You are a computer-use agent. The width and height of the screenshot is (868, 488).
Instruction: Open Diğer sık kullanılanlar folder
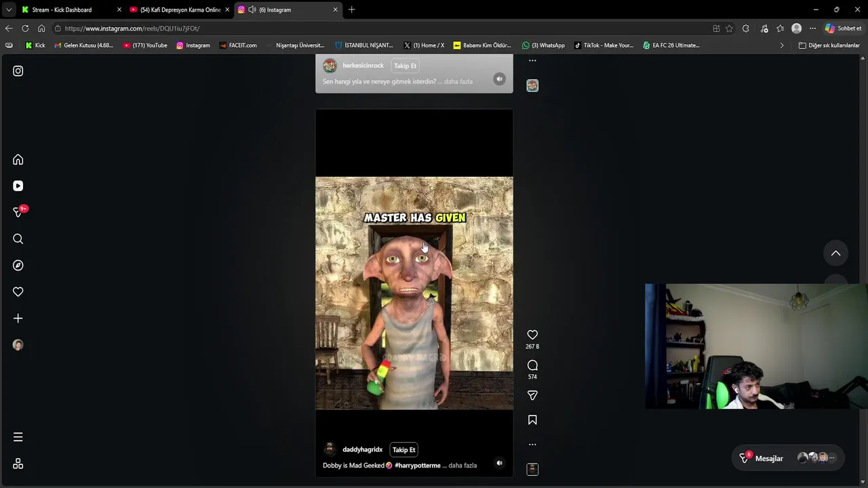point(829,45)
